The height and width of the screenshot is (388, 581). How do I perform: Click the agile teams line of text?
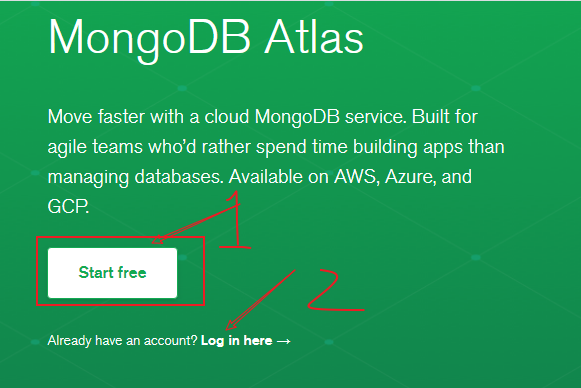(276, 147)
